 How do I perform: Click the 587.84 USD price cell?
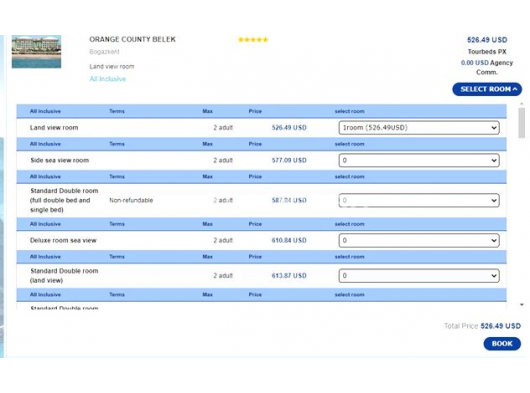coord(289,200)
